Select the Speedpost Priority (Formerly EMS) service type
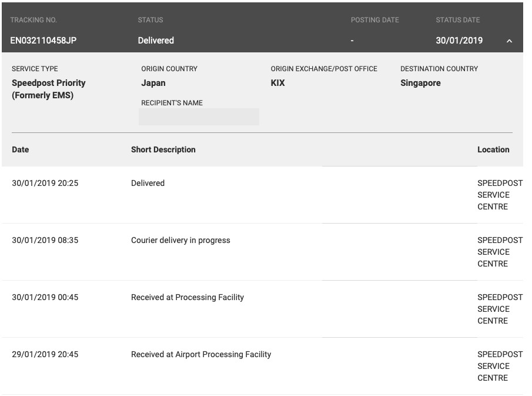The height and width of the screenshot is (396, 532). click(x=49, y=89)
